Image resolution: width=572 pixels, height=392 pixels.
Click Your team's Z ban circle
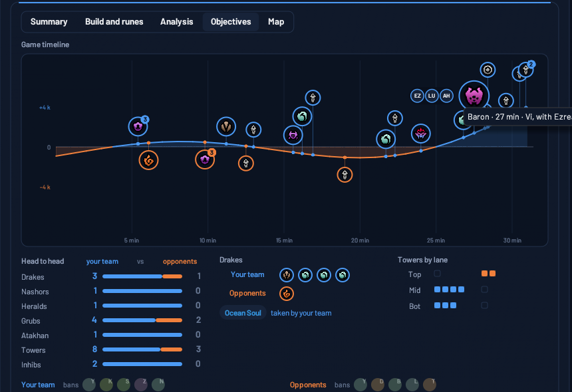tap(141, 385)
